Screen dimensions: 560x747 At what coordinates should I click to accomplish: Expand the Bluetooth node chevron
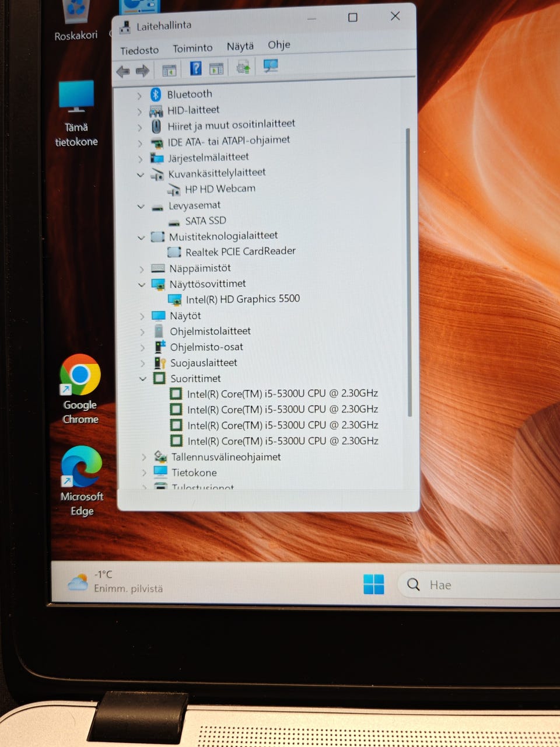coord(139,95)
